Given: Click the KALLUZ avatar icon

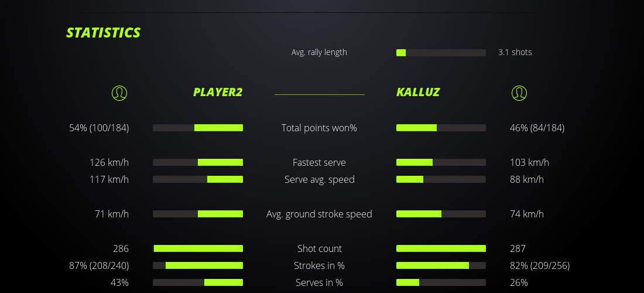Looking at the screenshot, I should click(x=519, y=93).
